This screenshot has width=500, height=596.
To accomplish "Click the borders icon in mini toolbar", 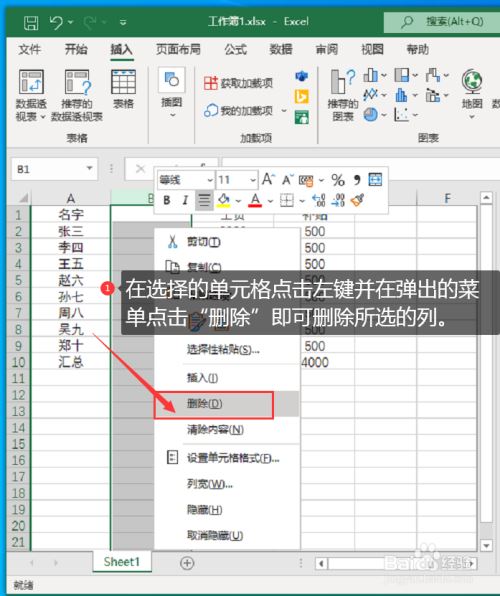I will click(287, 200).
